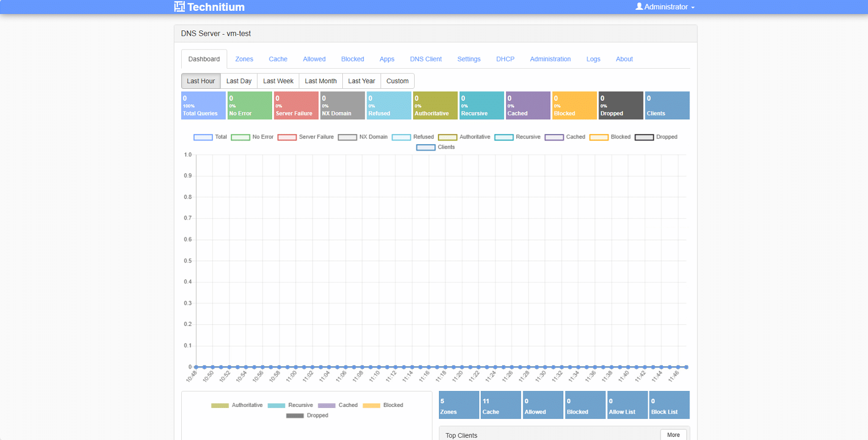Open the Logs tab

click(593, 59)
